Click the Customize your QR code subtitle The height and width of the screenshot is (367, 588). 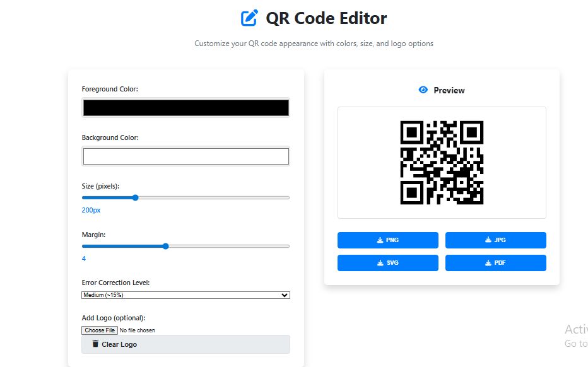coord(314,44)
